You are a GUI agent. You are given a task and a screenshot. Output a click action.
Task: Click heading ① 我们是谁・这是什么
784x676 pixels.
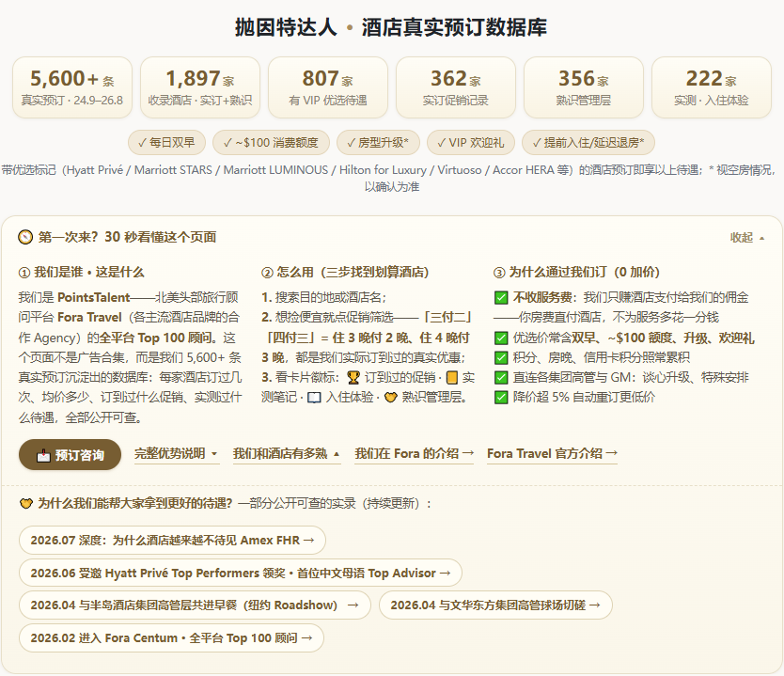tap(82, 273)
